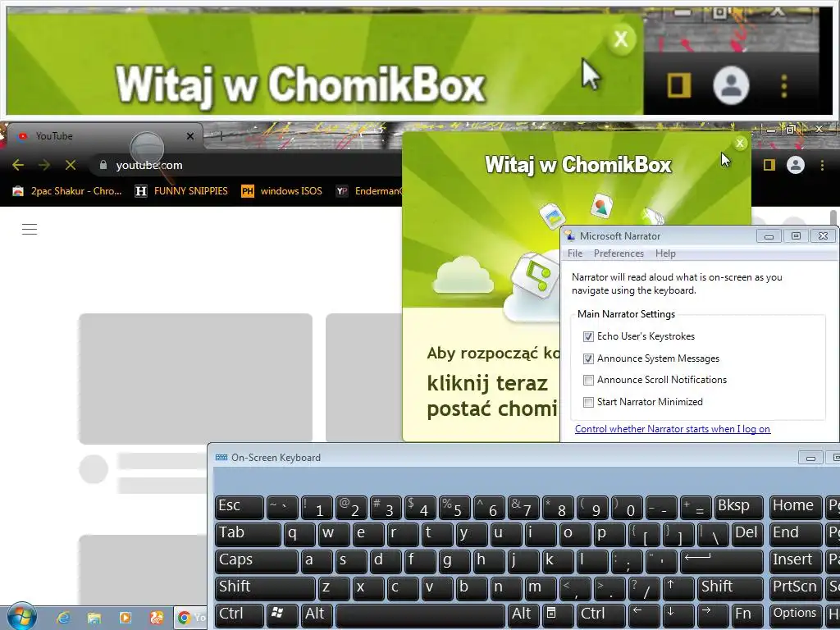Close the YouTube tab
The image size is (840, 630).
click(x=190, y=136)
